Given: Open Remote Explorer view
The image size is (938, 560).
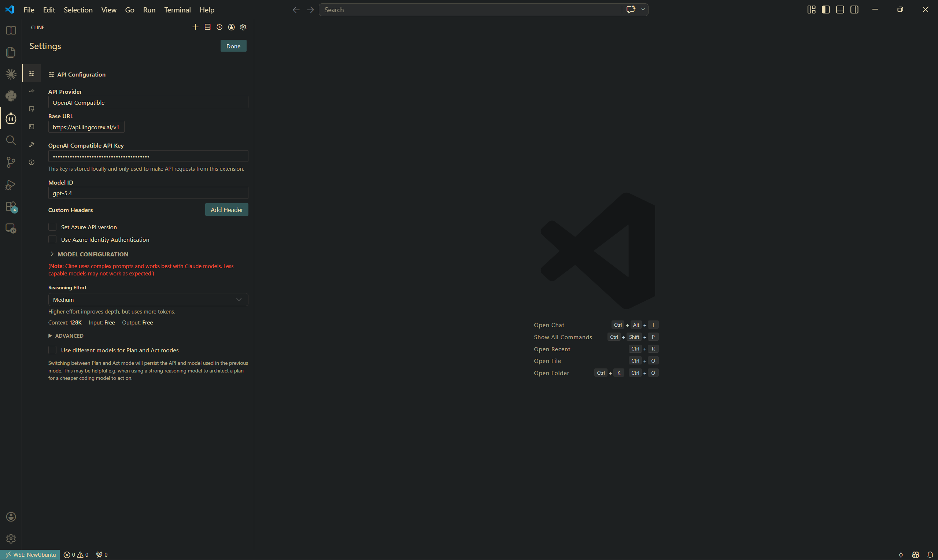Looking at the screenshot, I should 11,228.
